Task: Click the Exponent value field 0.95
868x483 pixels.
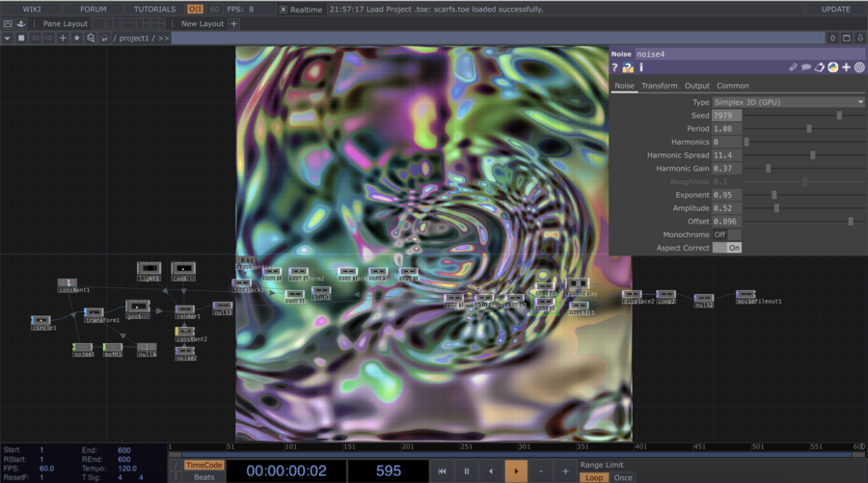Action: click(727, 195)
